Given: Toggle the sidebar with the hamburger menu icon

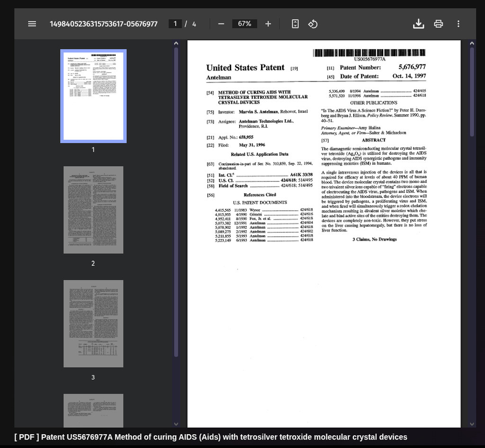Looking at the screenshot, I should [32, 24].
